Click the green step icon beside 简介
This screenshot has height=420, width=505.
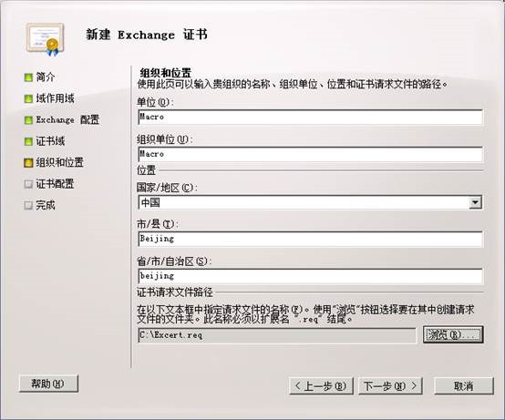pyautogui.click(x=28, y=77)
